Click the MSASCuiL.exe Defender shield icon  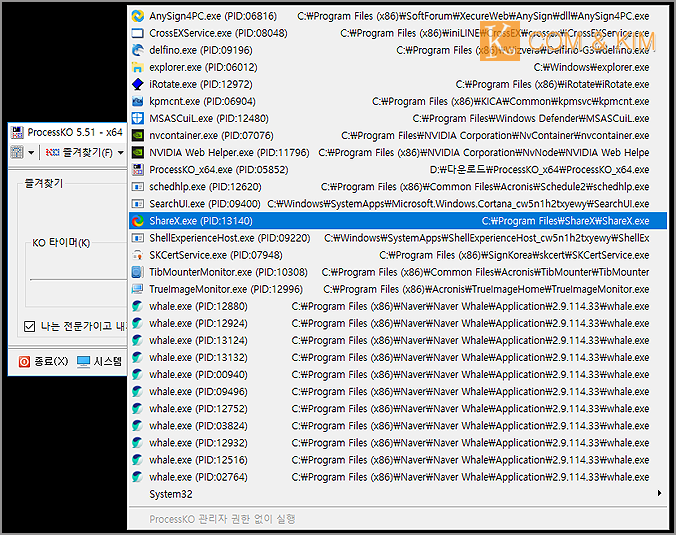coord(138,118)
